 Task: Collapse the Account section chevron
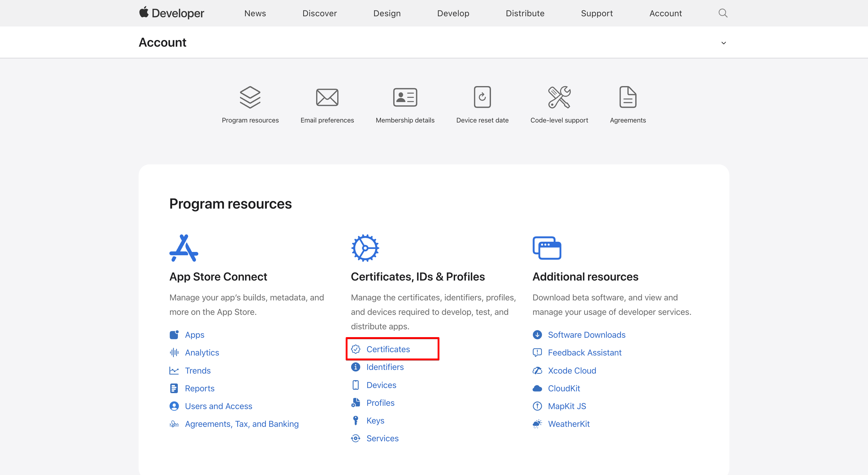pyautogui.click(x=723, y=43)
